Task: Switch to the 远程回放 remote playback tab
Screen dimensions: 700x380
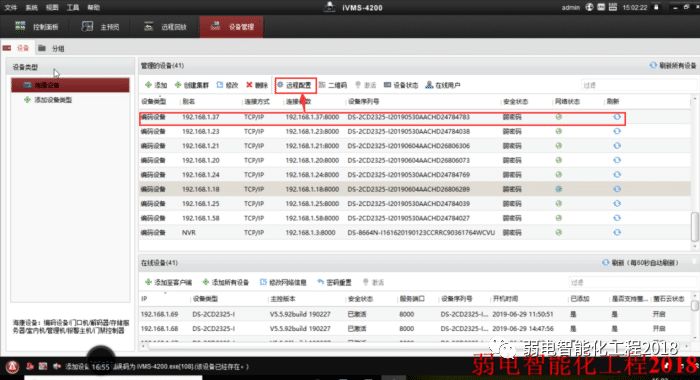Action: click(166, 27)
